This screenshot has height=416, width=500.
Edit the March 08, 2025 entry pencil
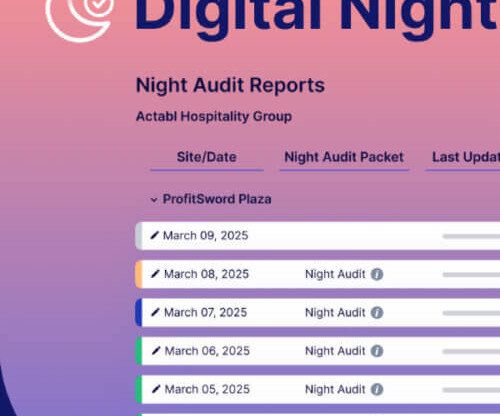tap(155, 274)
